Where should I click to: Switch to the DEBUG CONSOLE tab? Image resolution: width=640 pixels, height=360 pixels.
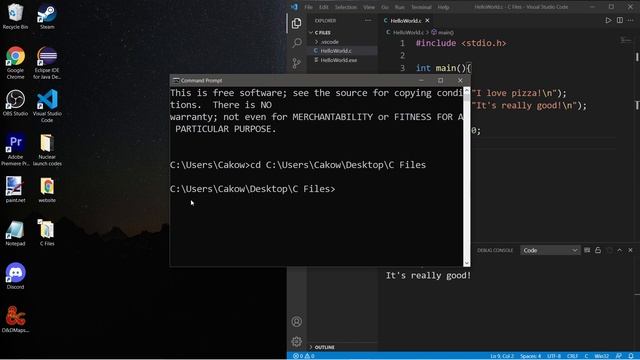click(x=495, y=250)
